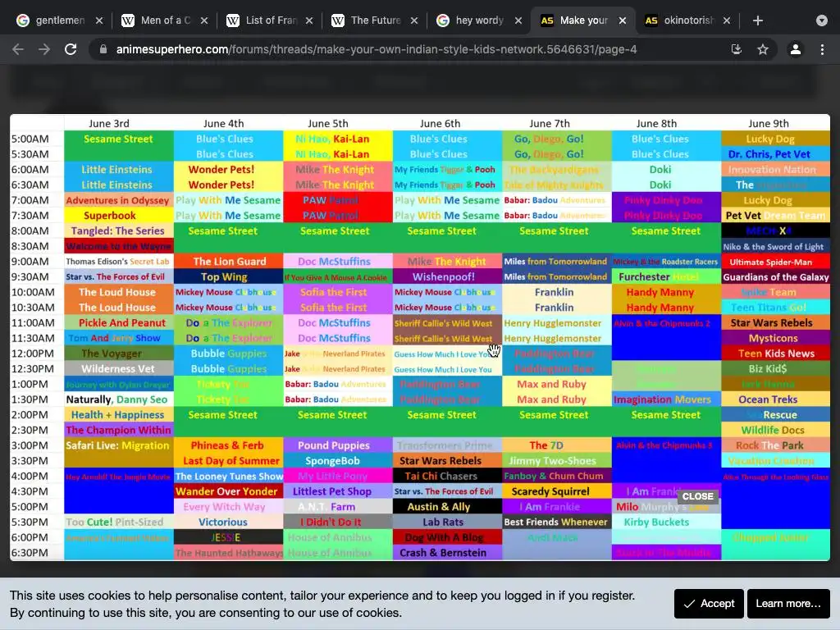Screen dimensions: 840x630
Task: Click 'SpongeBob' schedule cell
Action: (338, 461)
